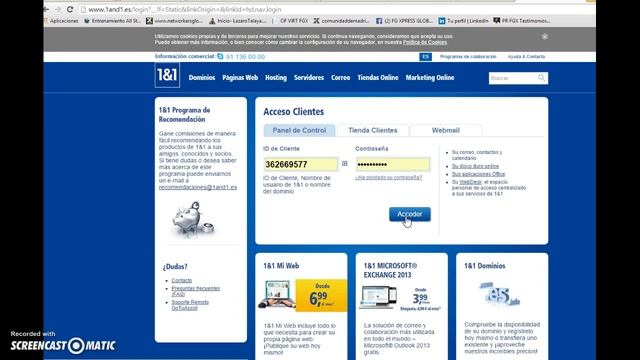Click the Acceso Clientes heading

coord(293,111)
